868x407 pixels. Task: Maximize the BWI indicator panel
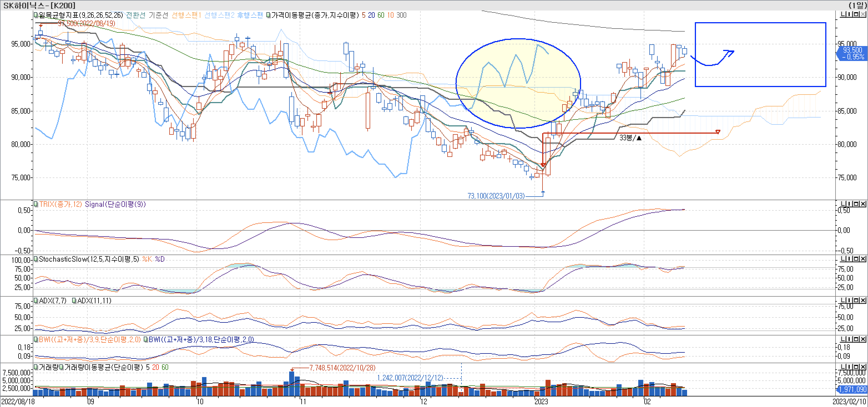point(856,339)
